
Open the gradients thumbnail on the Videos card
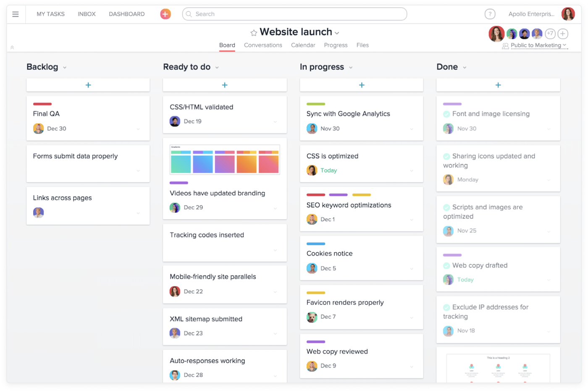tap(225, 160)
